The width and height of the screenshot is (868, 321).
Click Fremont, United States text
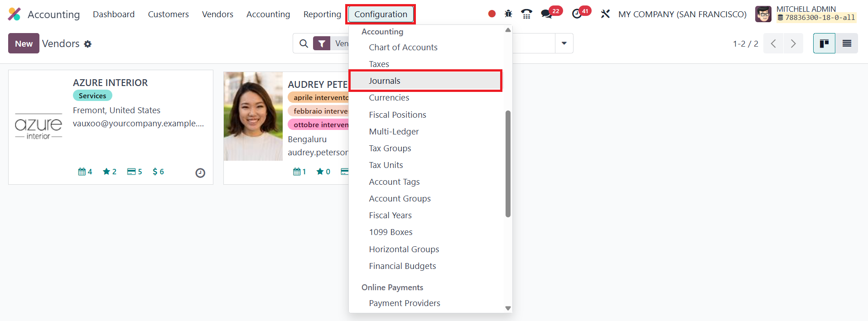[x=116, y=110]
